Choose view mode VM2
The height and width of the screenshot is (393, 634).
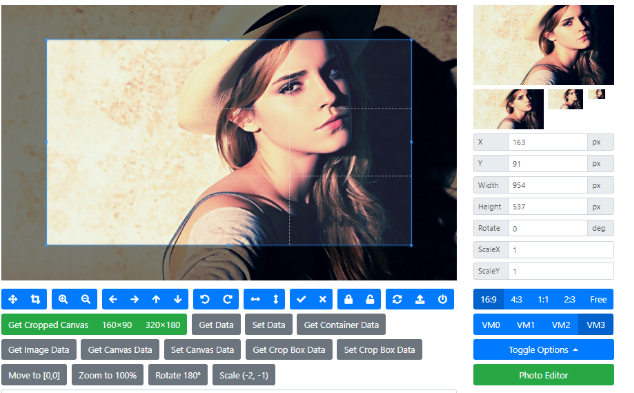pos(561,325)
